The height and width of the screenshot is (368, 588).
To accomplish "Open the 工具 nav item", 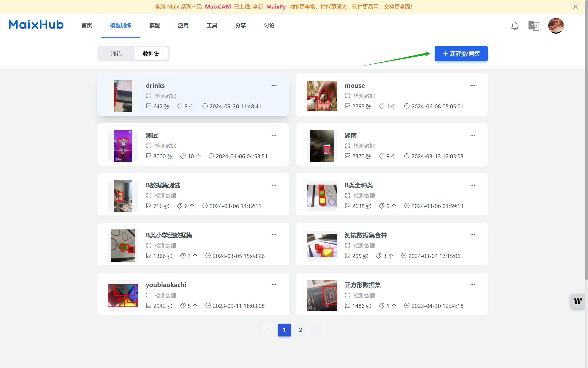I will click(x=212, y=25).
